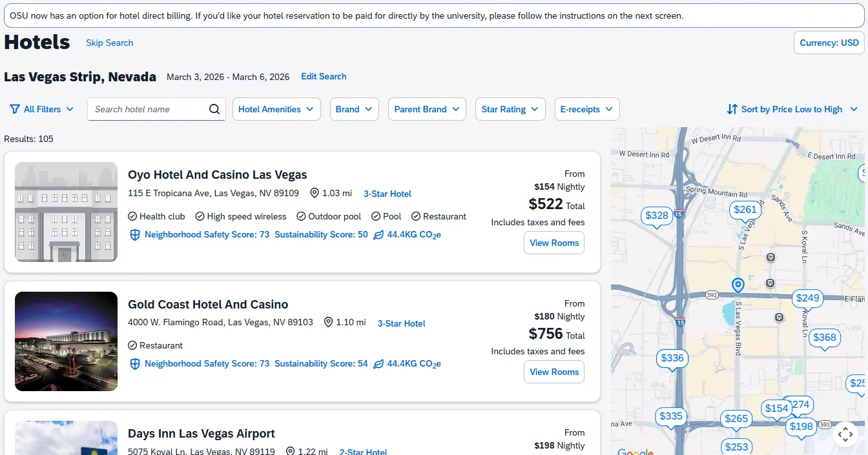Click the magnifier search icon in hotel name field
This screenshot has height=455, width=868.
[214, 109]
